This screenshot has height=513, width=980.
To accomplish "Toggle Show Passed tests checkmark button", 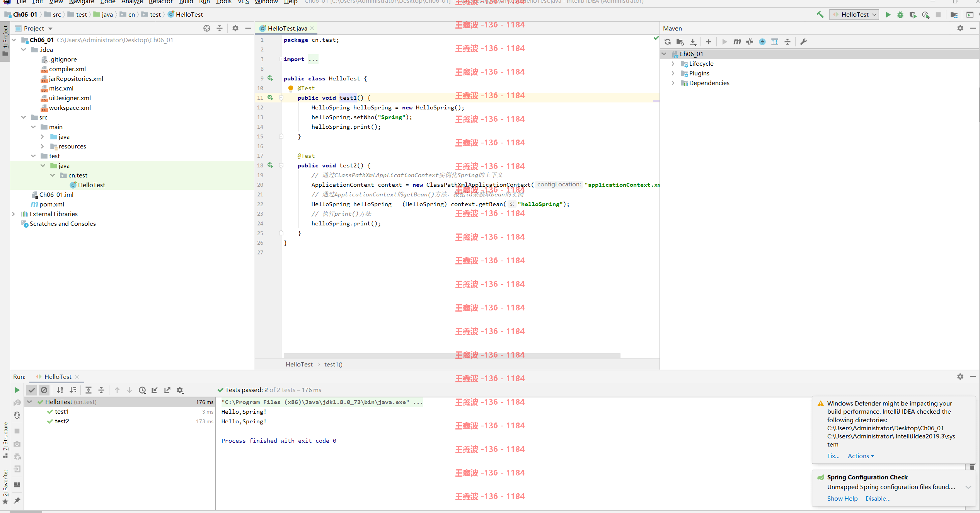I will click(32, 390).
